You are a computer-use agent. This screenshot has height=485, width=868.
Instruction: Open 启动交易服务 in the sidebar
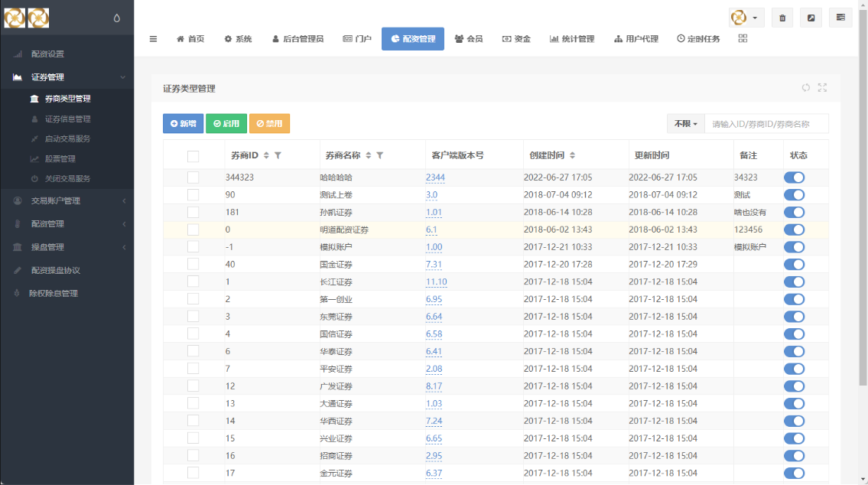click(x=67, y=138)
